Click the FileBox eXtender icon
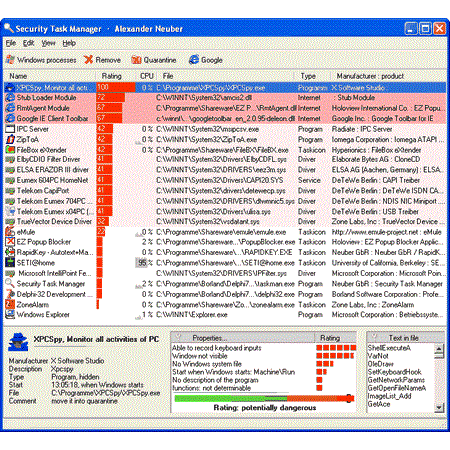This screenshot has height=450, width=450. point(10,150)
